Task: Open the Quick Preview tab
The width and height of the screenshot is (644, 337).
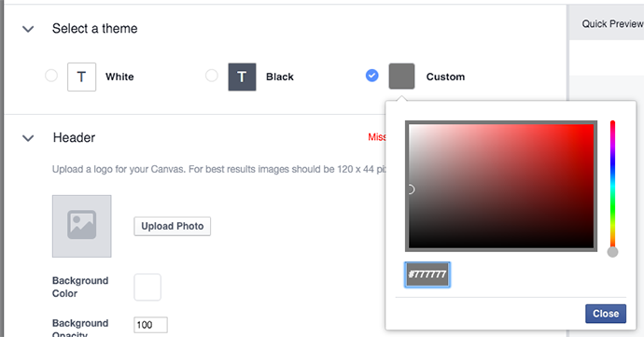Action: pos(612,24)
